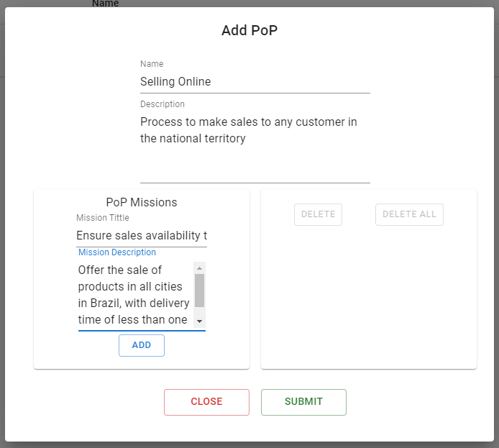Click the Add PoP dialog title
Image resolution: width=499 pixels, height=448 pixels.
point(249,30)
